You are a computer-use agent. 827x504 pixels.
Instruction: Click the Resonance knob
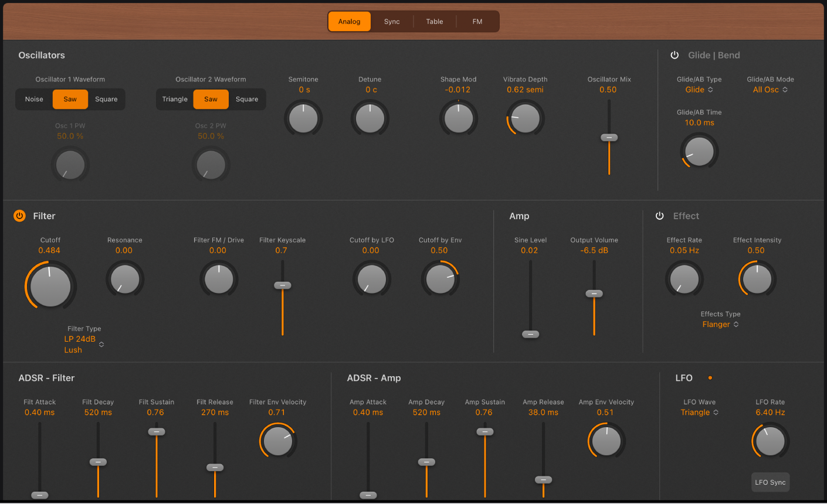pyautogui.click(x=124, y=279)
